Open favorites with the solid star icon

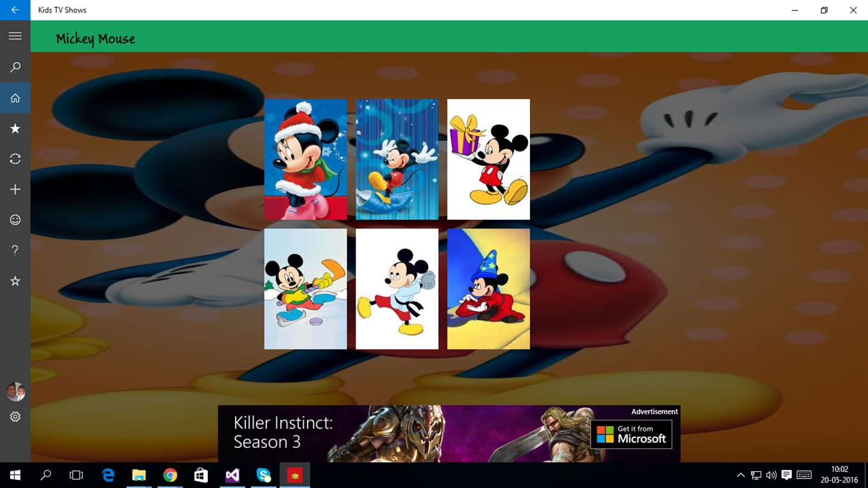[x=15, y=128]
